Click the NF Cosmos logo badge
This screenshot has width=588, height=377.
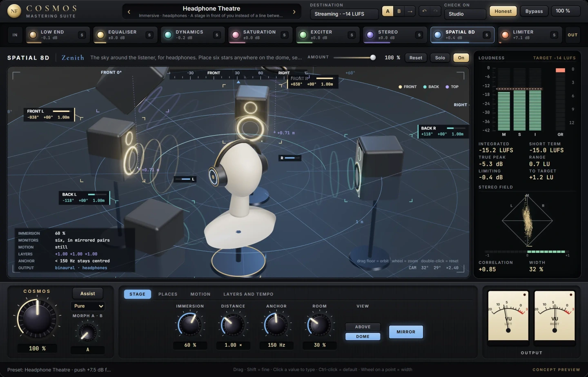click(x=14, y=11)
